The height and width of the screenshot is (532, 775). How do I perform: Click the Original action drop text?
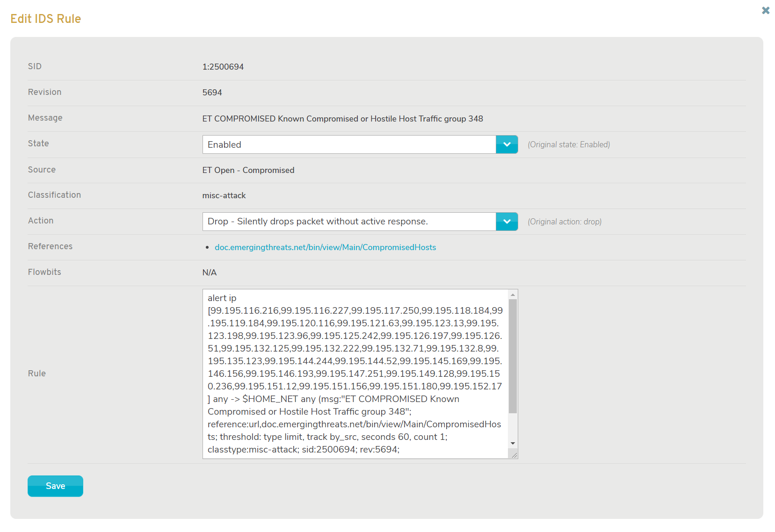click(565, 222)
